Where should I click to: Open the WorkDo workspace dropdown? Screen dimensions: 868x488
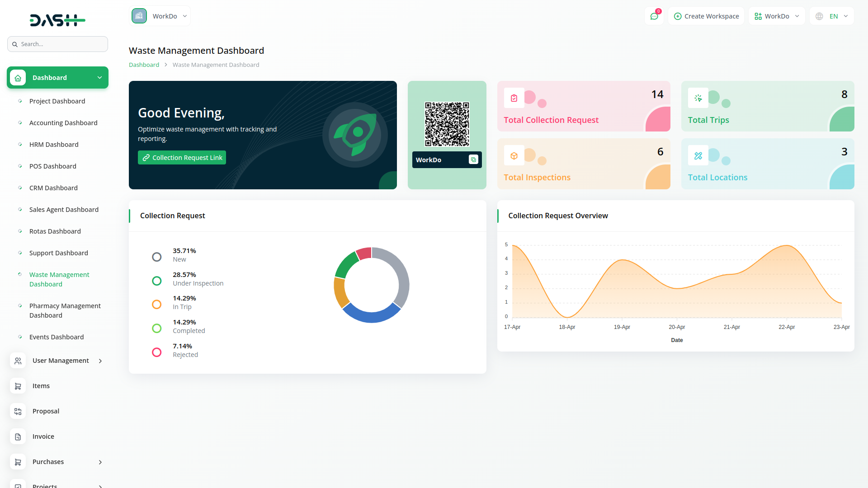pos(160,16)
